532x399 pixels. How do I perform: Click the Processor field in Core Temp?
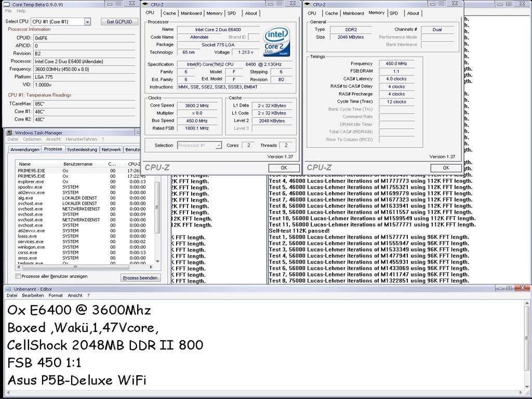84,61
